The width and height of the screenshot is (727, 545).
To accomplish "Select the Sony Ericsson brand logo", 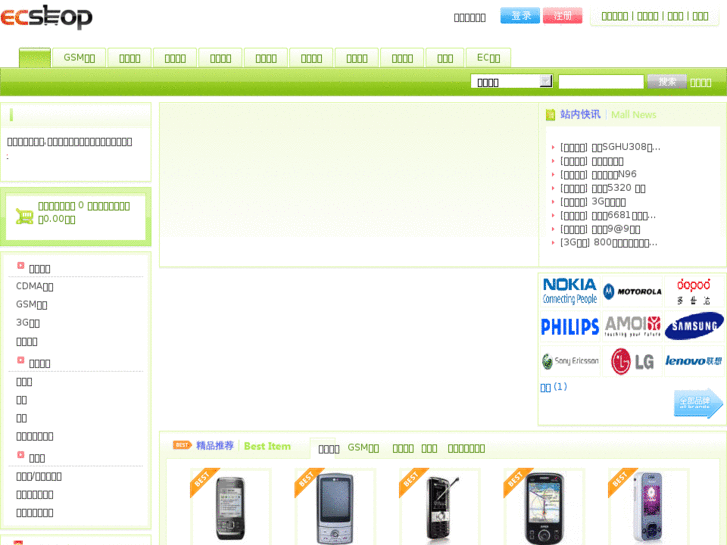I will click(569, 361).
